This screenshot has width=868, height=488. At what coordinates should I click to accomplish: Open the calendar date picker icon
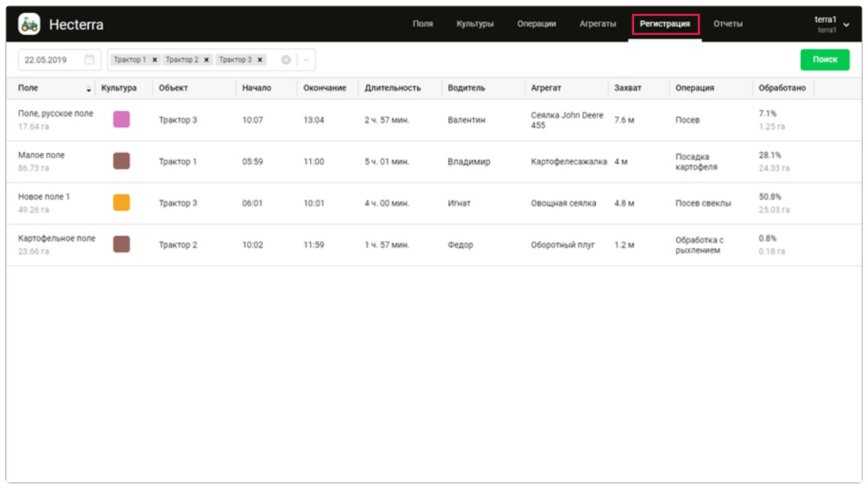(x=89, y=59)
